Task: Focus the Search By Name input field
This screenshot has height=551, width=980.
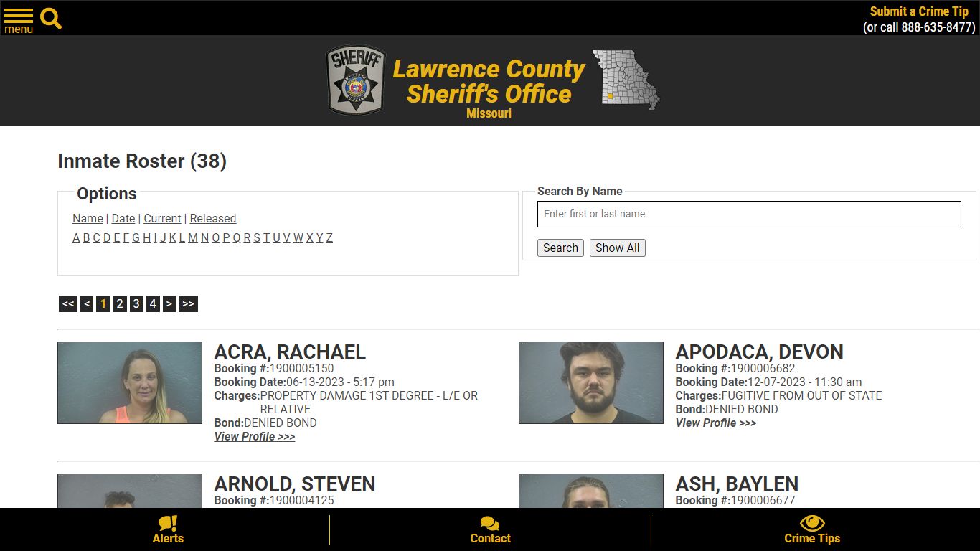Action: [749, 214]
